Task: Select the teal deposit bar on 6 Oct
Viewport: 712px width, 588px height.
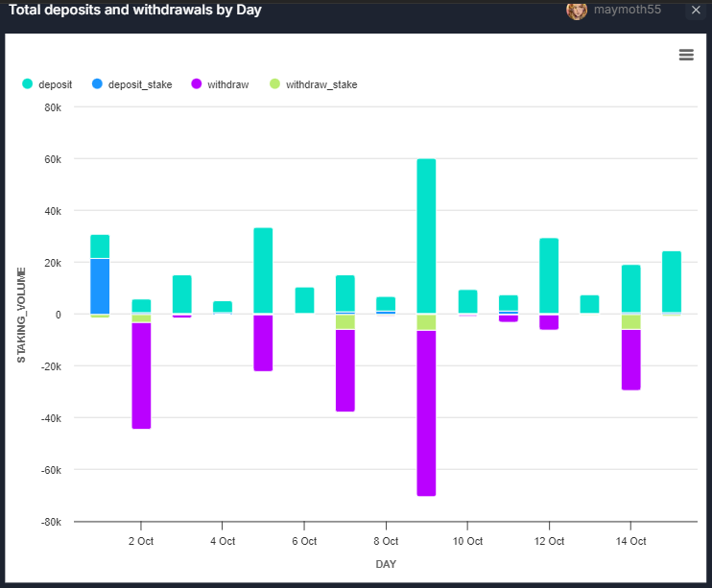Action: (305, 300)
